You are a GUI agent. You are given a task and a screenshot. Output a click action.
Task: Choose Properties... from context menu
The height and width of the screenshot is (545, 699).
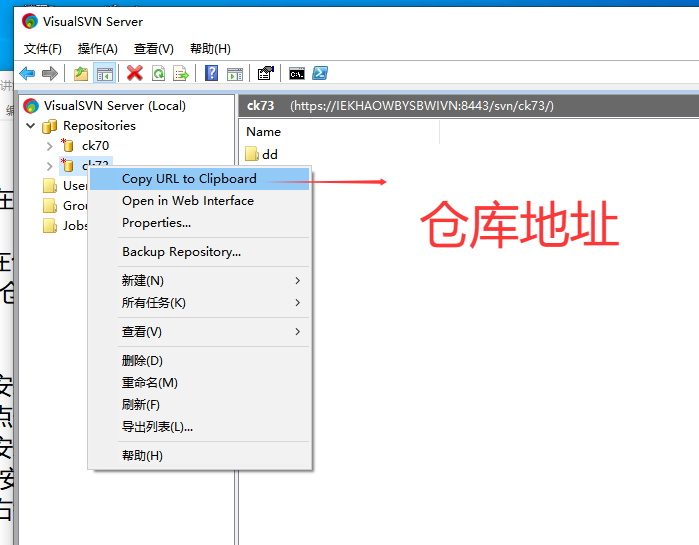point(199,223)
